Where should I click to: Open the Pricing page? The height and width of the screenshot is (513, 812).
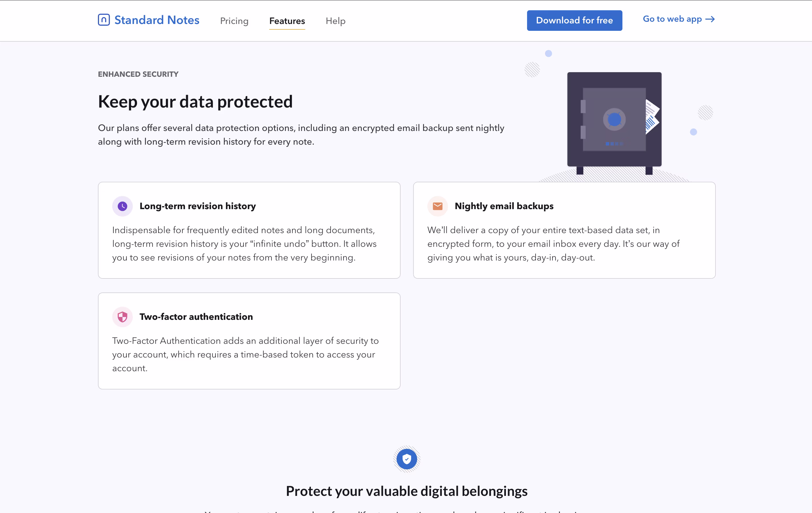(234, 21)
